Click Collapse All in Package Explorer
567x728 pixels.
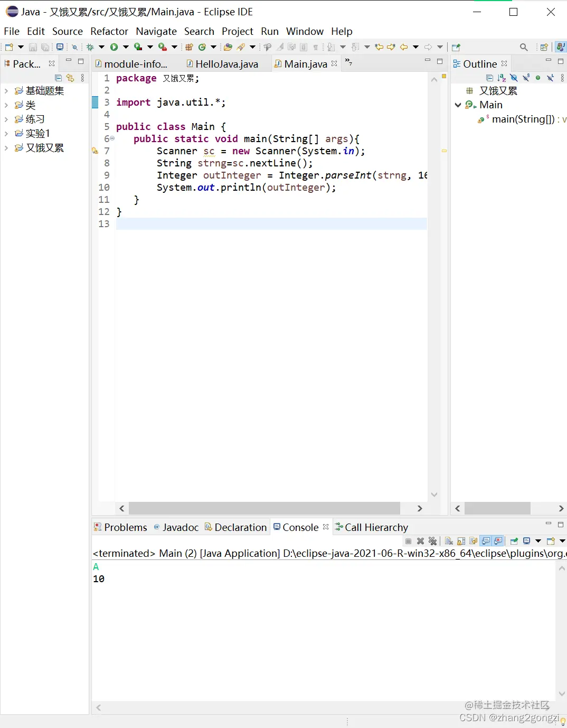click(59, 78)
